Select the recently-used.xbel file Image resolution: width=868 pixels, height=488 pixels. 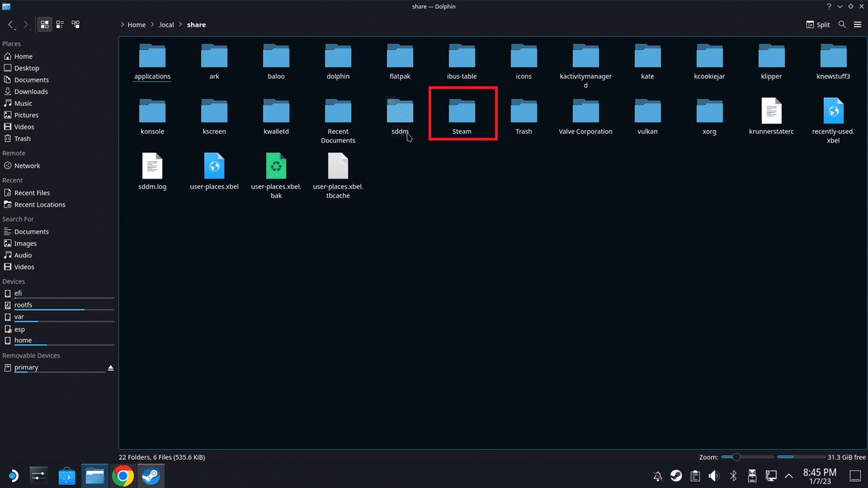[x=833, y=120]
